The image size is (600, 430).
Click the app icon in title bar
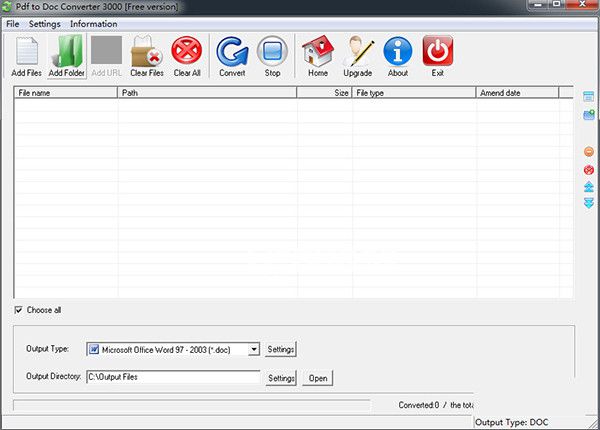pyautogui.click(x=7, y=7)
